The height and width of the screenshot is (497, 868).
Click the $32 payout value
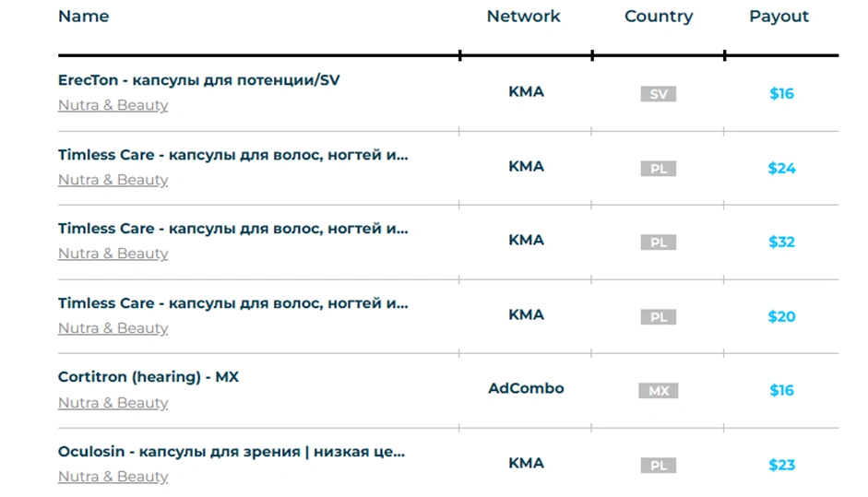(x=781, y=242)
